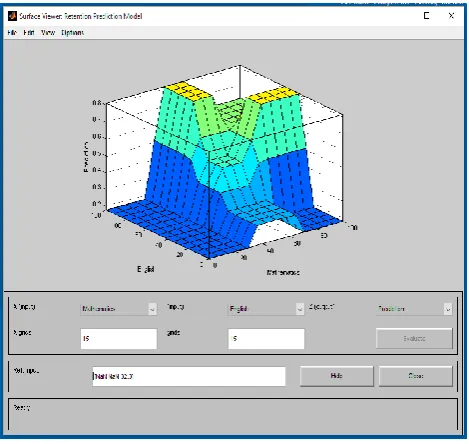Click the Mathematics axis label on plot
This screenshot has height=444, width=469.
[283, 272]
